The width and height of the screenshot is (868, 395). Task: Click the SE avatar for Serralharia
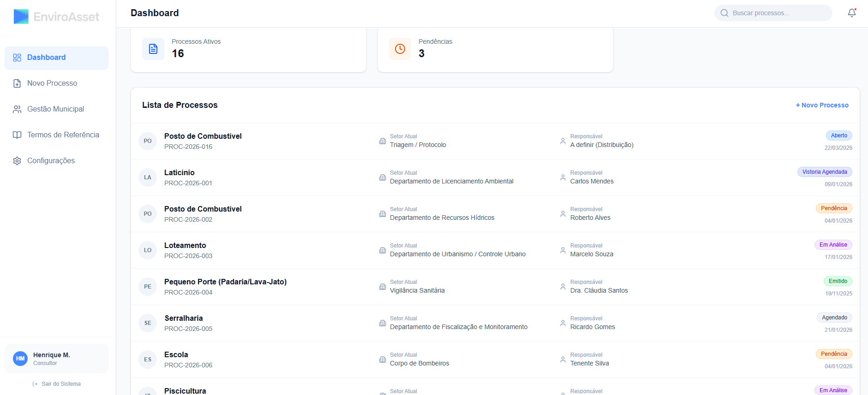pos(148,323)
